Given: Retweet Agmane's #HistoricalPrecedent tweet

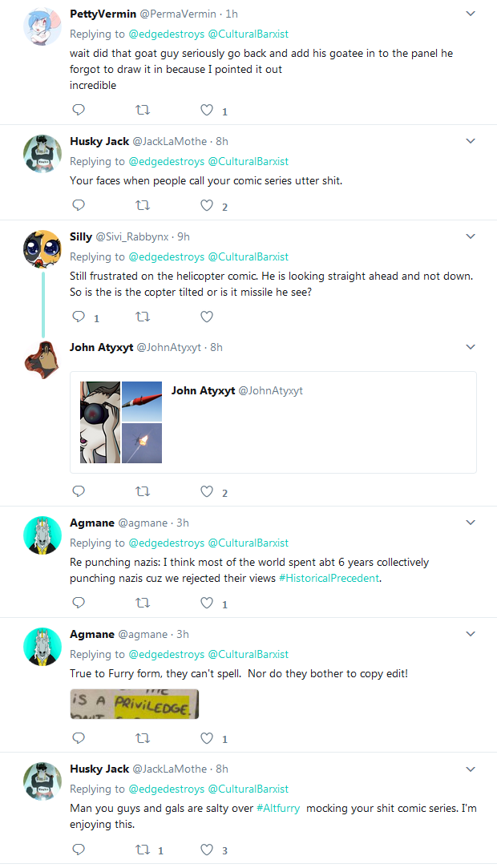Looking at the screenshot, I should point(143,603).
